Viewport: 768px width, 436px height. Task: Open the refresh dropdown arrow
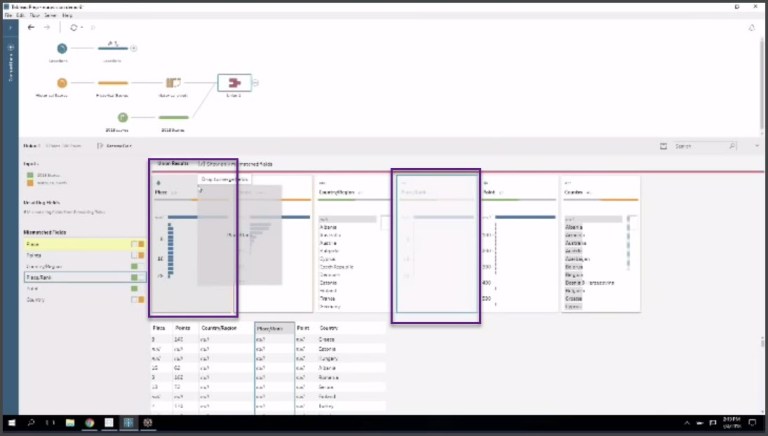tap(83, 27)
